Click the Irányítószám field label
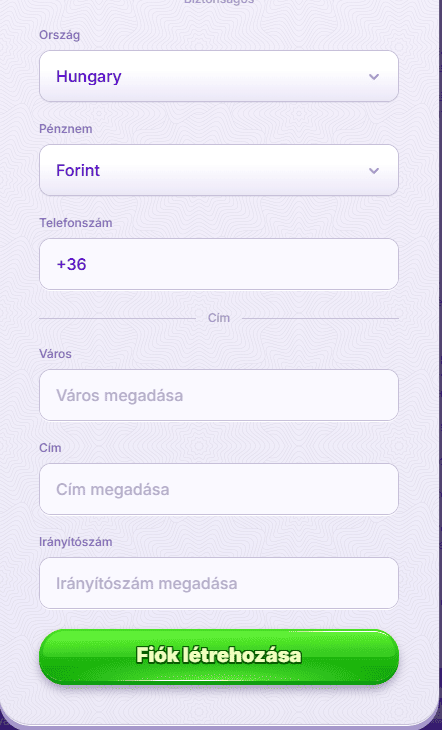 pos(75,542)
